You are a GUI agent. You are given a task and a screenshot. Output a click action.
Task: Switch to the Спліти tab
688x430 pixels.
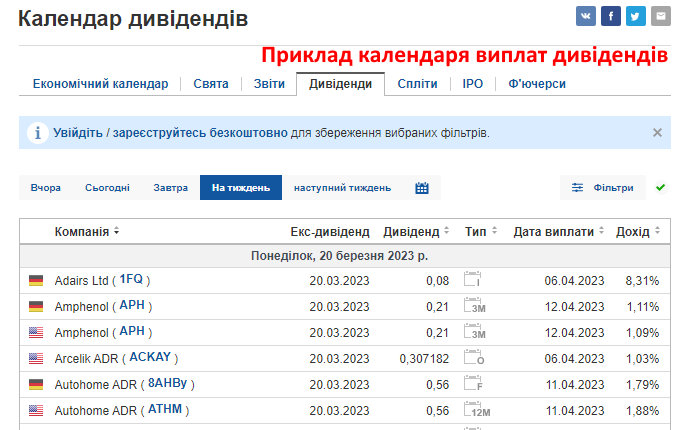point(417,84)
